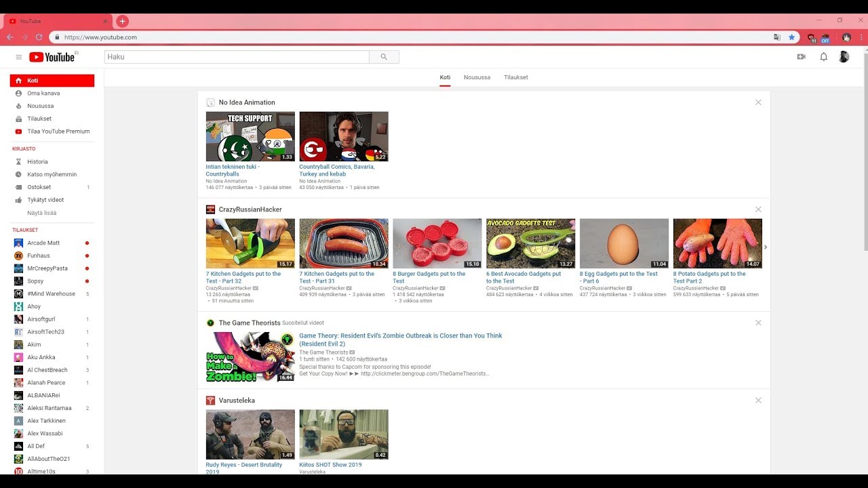Show next CrazyRussianHacker videos arrow
This screenshot has width=868, height=488.
point(766,247)
